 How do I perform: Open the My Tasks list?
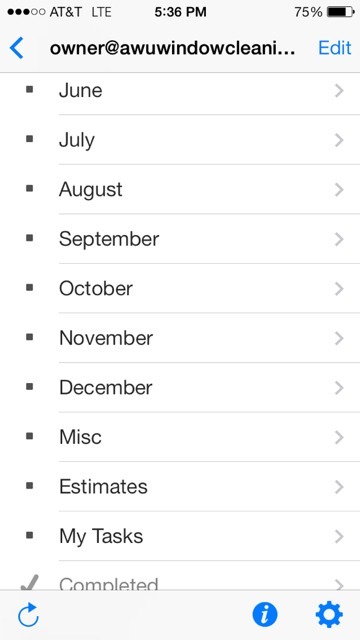click(x=180, y=536)
